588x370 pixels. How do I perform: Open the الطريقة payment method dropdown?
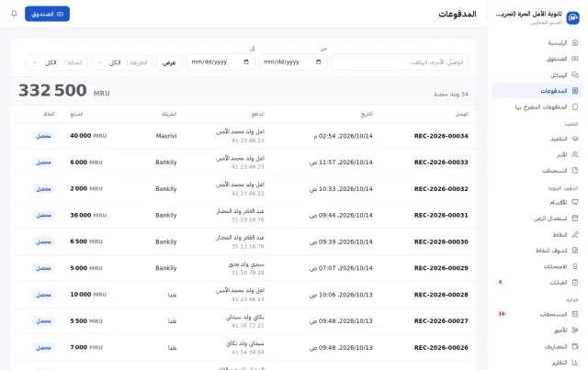122,62
